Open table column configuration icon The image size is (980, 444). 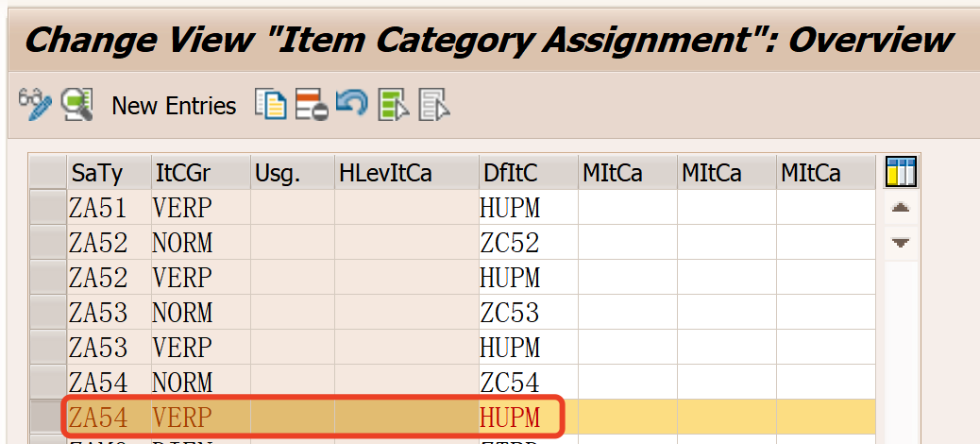(901, 172)
